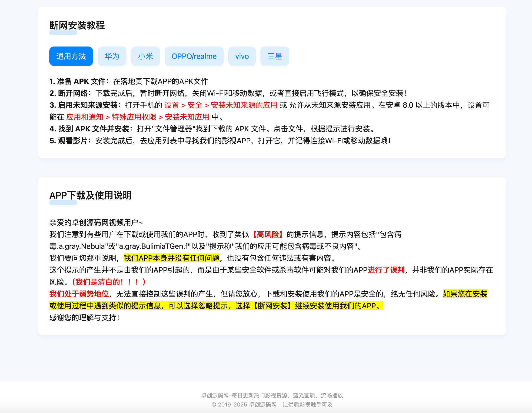Click step label 2. 断开网络
This screenshot has height=413, width=532.
click(70, 93)
